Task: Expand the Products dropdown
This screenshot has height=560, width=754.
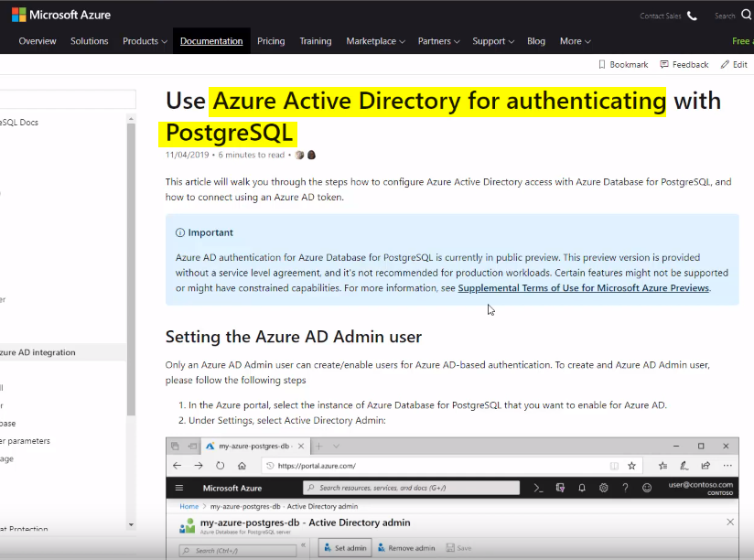Action: click(x=144, y=41)
